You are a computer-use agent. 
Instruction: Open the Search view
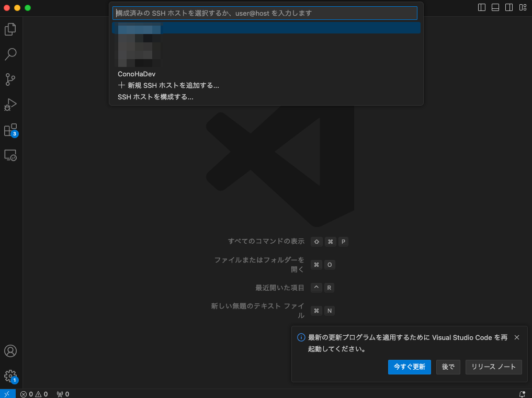point(10,54)
